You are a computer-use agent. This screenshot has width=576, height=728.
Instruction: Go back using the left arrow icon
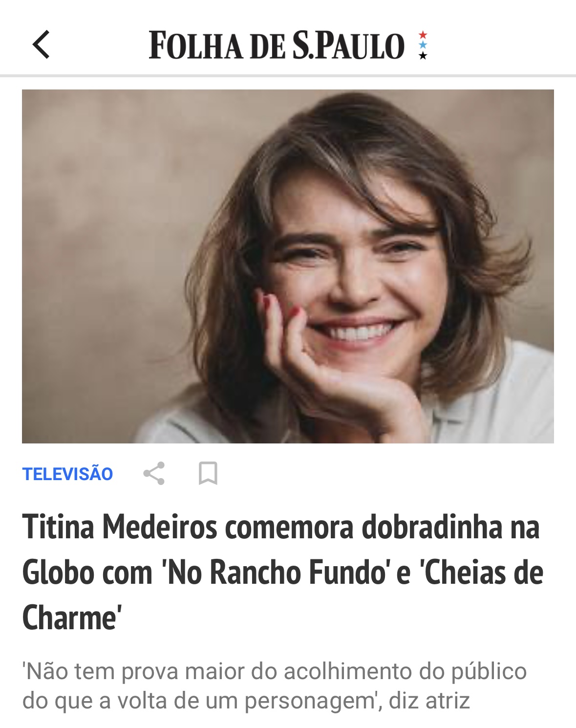(41, 44)
